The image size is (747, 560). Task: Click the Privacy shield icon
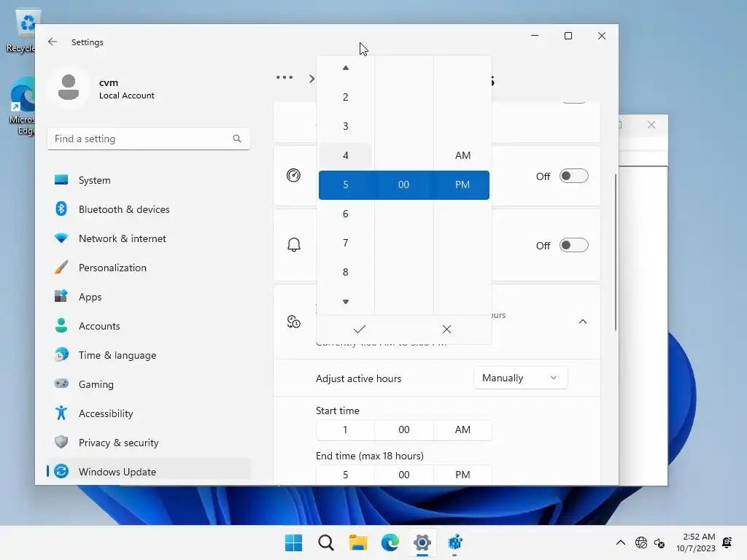point(61,442)
